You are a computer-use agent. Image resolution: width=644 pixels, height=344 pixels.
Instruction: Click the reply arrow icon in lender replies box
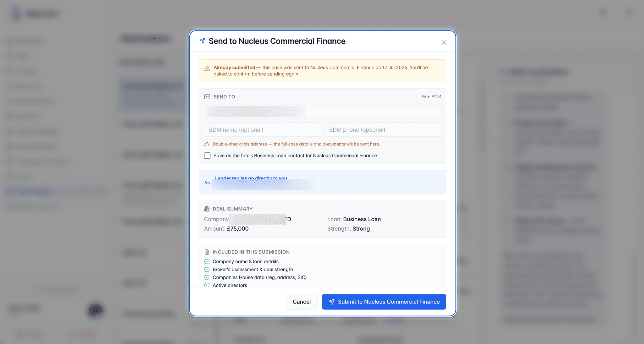pos(207,182)
